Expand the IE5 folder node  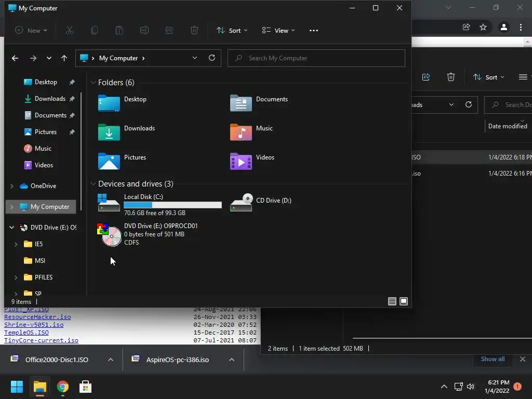(16, 244)
